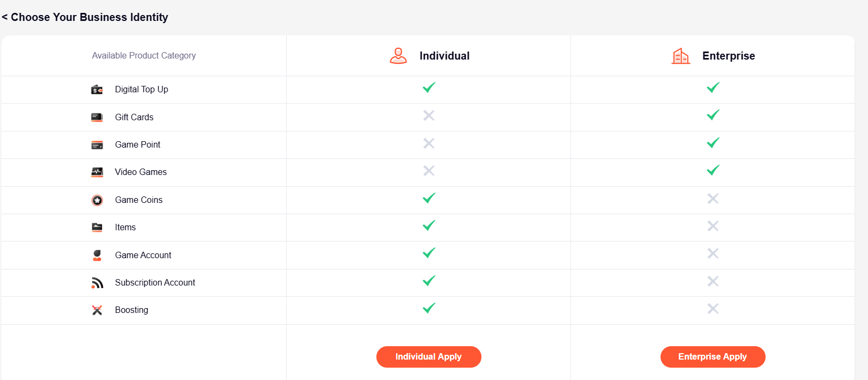Click the Items folder icon

point(97,228)
